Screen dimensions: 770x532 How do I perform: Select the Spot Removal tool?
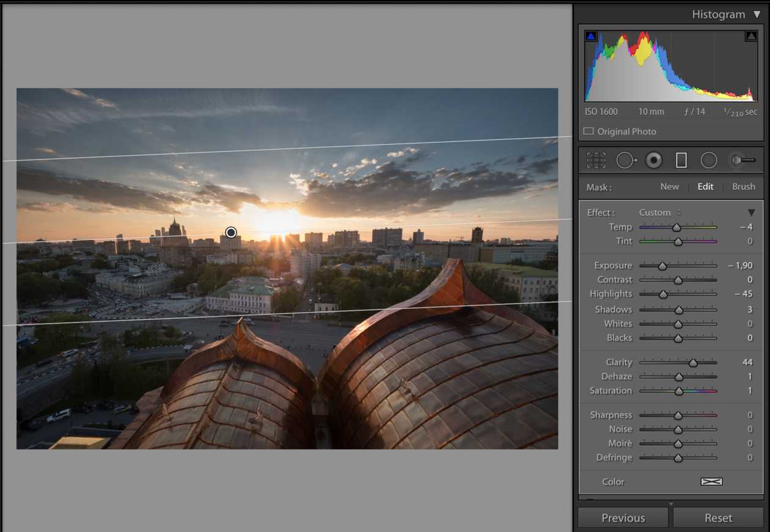(626, 160)
